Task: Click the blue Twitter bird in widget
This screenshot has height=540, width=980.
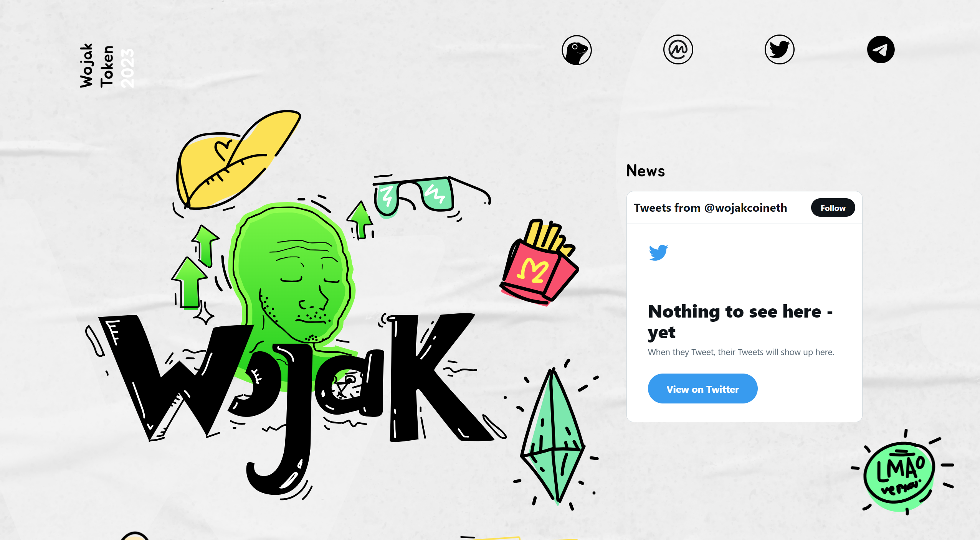Action: (x=658, y=252)
